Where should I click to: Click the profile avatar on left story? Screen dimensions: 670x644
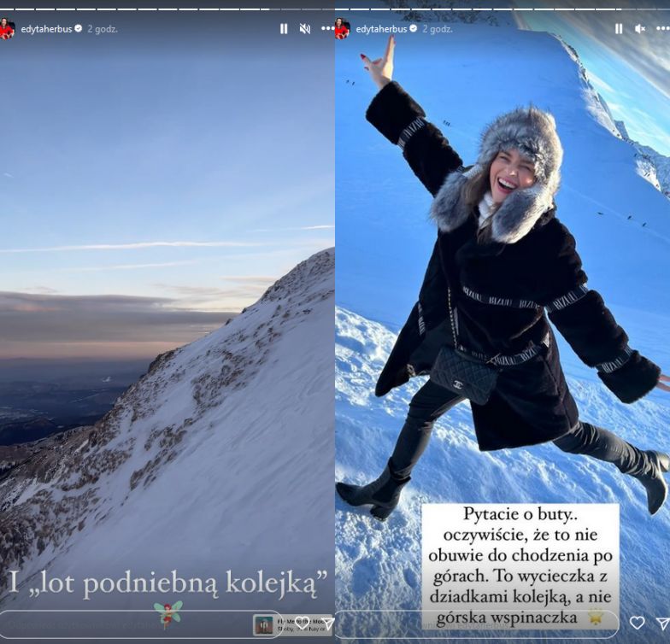click(x=7, y=29)
